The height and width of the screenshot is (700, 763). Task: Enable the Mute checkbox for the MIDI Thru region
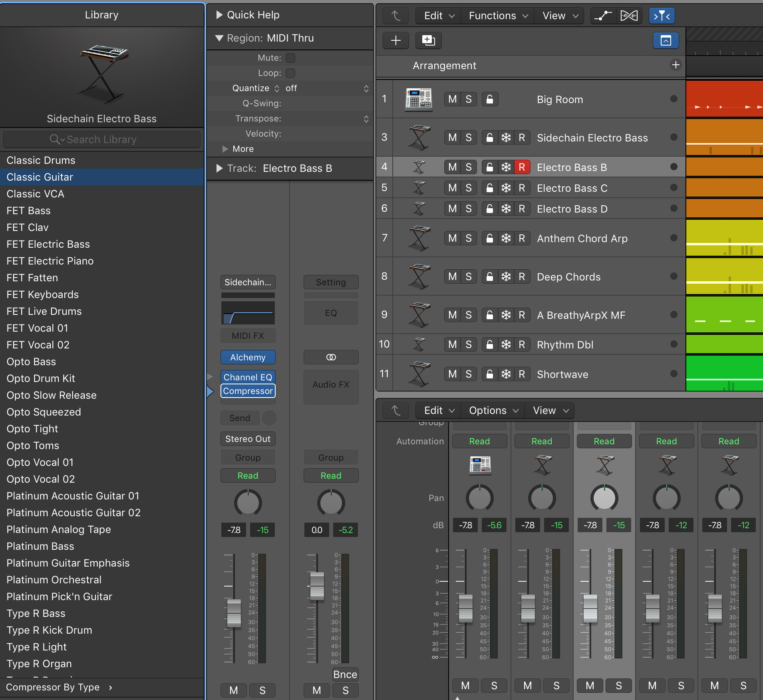tap(290, 58)
